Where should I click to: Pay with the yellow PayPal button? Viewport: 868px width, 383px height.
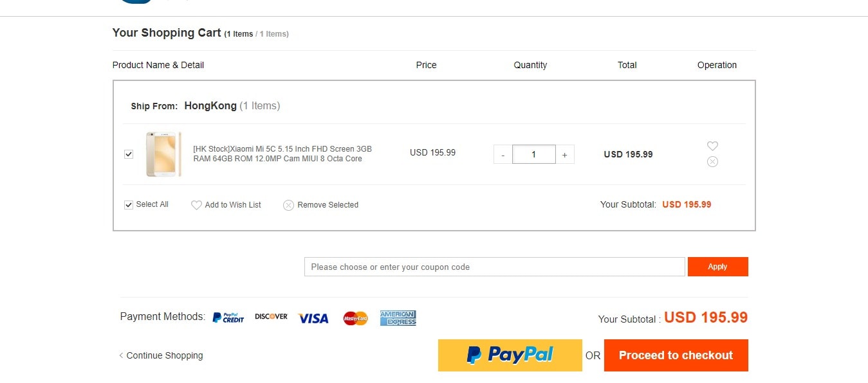[x=510, y=355]
